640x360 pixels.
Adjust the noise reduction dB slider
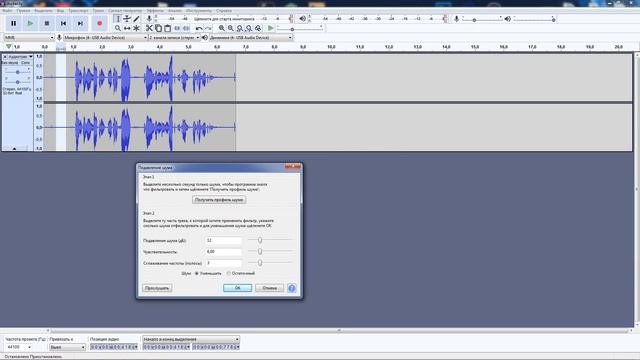pyautogui.click(x=270, y=240)
